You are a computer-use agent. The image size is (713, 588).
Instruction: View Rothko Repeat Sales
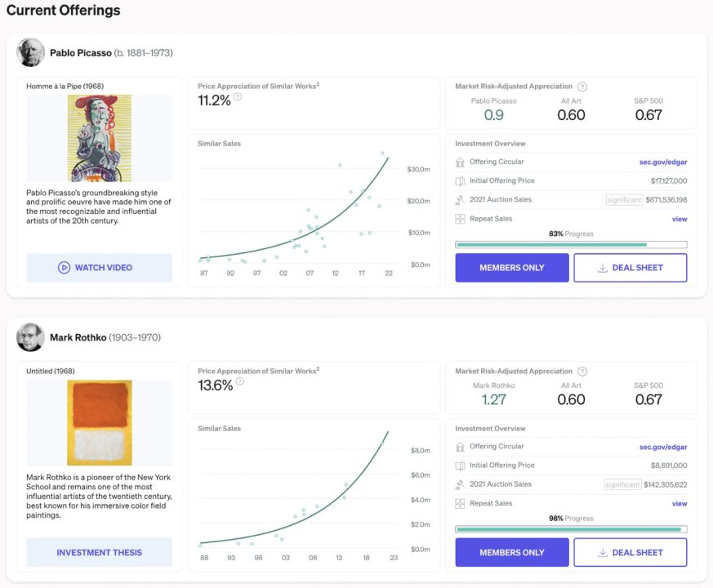click(680, 503)
